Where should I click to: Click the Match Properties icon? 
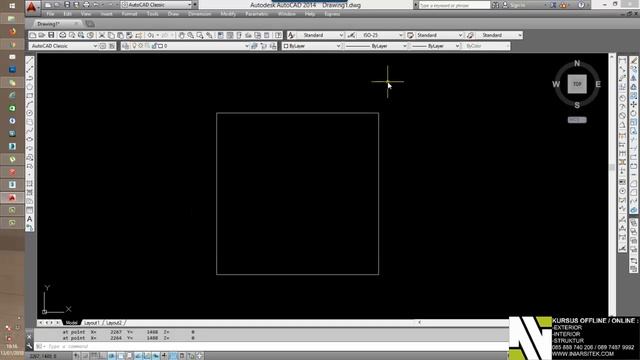pyautogui.click(x=129, y=36)
